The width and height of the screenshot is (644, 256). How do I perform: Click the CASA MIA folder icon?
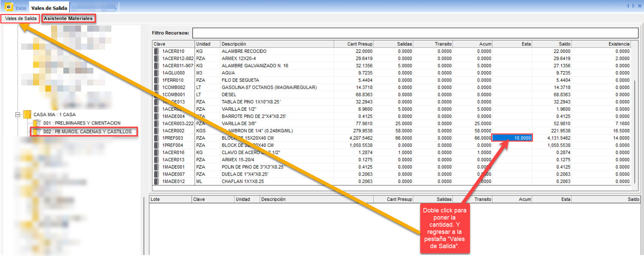[27, 115]
